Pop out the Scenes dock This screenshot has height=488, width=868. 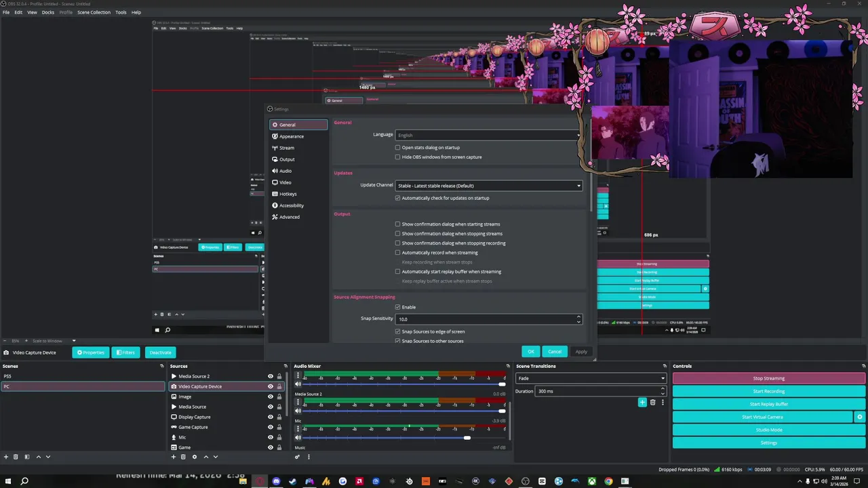coord(161,366)
